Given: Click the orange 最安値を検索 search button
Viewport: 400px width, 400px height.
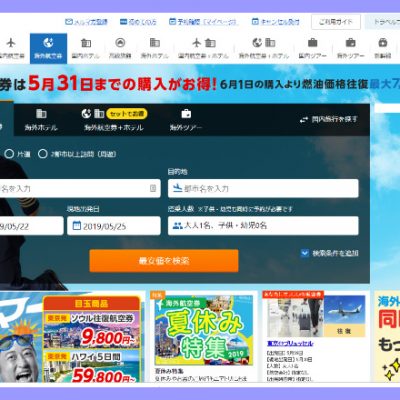Looking at the screenshot, I should pyautogui.click(x=164, y=261).
